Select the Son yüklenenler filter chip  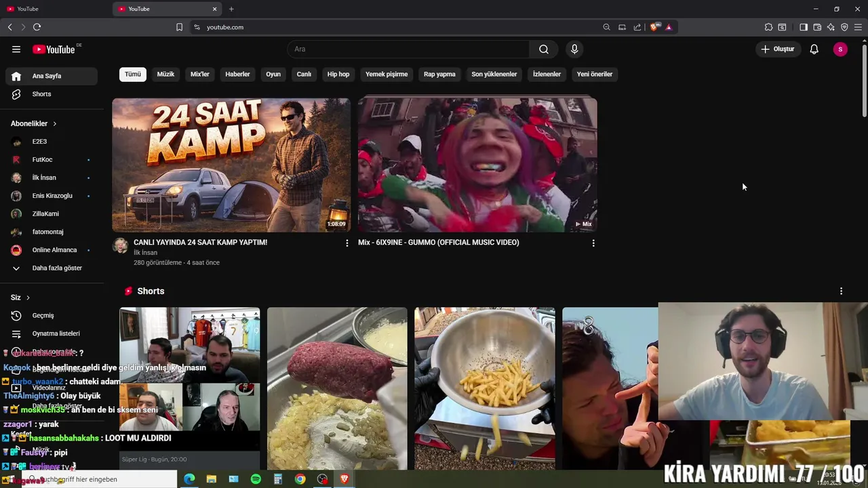tap(494, 74)
